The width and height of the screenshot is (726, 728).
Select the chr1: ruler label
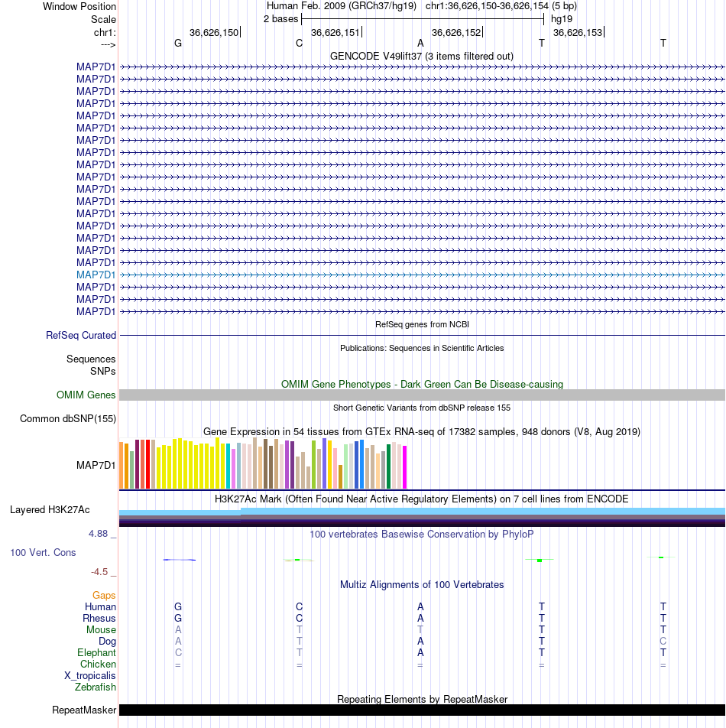pos(105,32)
